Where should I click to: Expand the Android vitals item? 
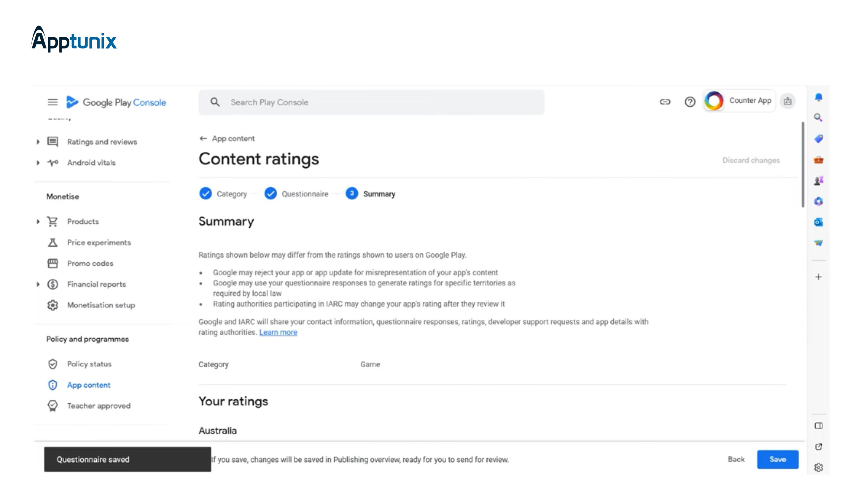38,163
